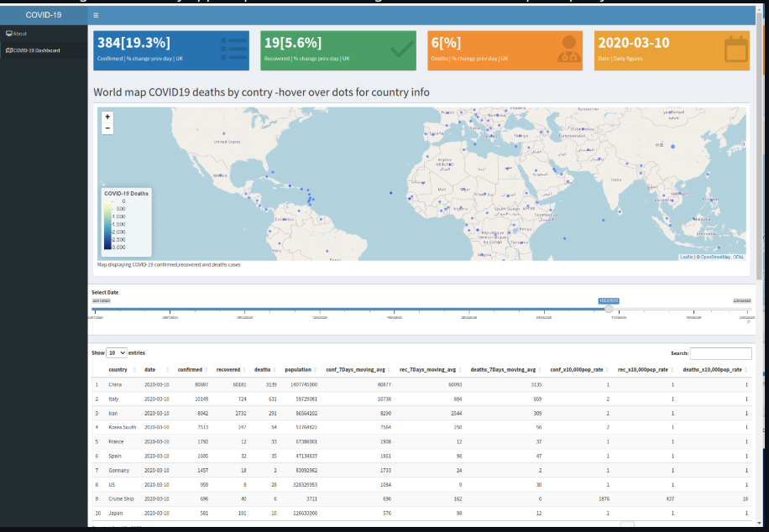Open the COVID-19 Dashboard menu item
769x532 pixels.
point(36,50)
